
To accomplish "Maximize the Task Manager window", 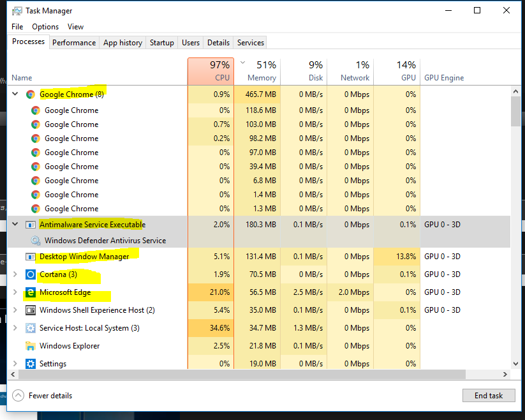I will click(x=477, y=10).
